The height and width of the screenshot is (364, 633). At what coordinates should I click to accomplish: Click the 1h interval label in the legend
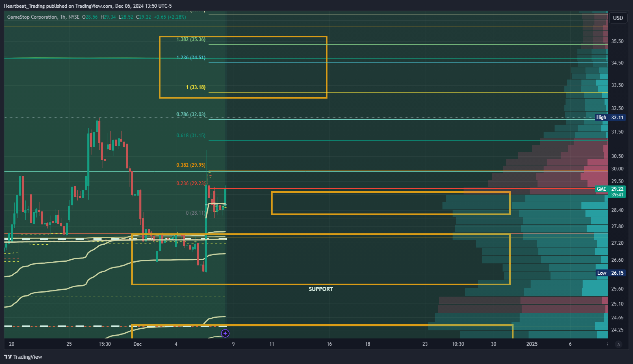[63, 17]
